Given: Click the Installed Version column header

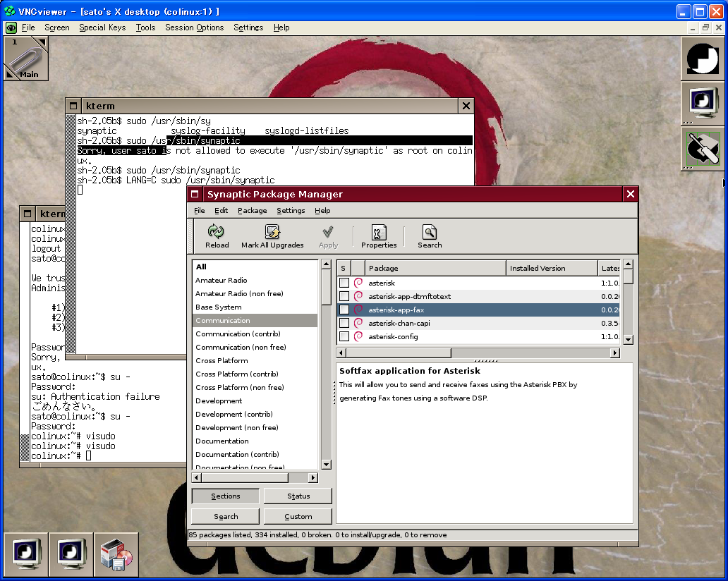Looking at the screenshot, I should 552,268.
